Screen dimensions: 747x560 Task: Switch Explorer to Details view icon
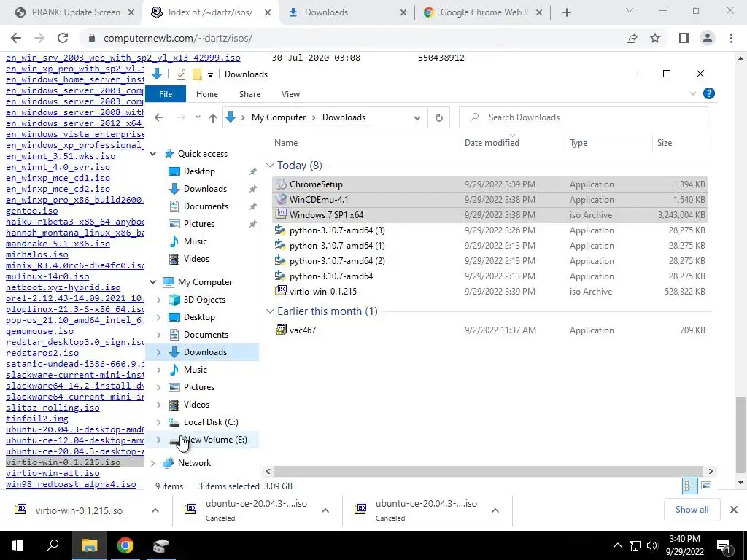tap(690, 486)
